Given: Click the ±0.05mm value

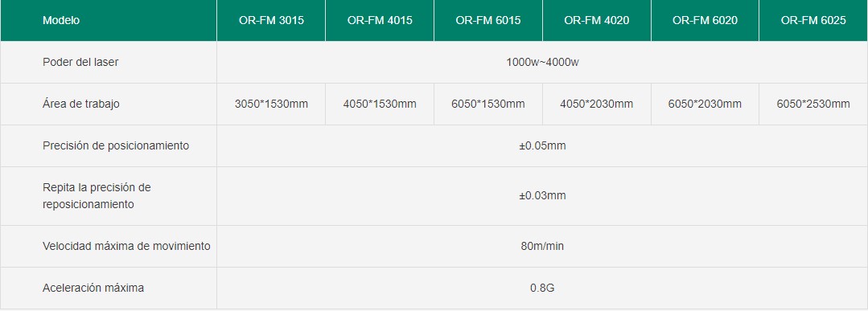Looking at the screenshot, I should tap(542, 145).
